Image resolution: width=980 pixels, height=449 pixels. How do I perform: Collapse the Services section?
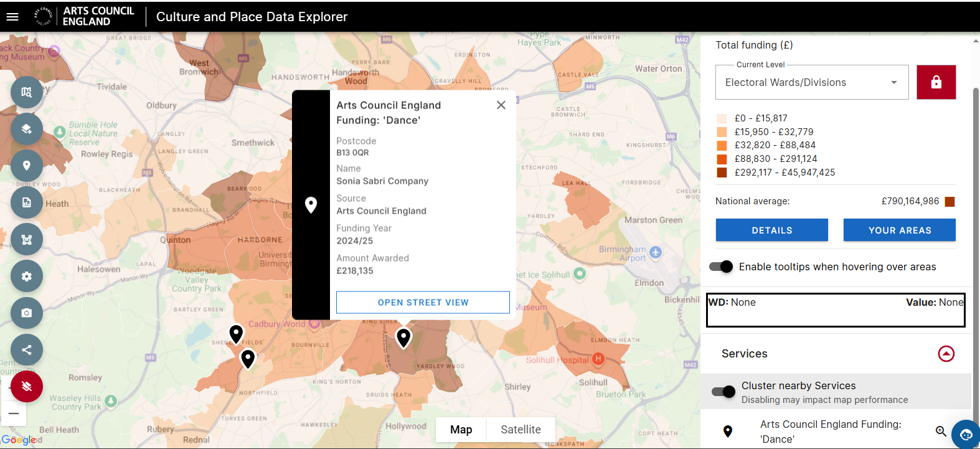pyautogui.click(x=946, y=354)
